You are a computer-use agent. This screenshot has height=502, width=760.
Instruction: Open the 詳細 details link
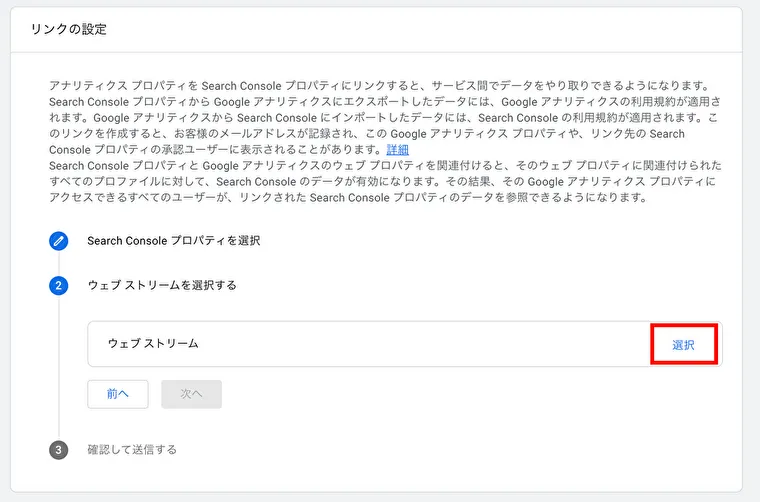click(x=397, y=150)
